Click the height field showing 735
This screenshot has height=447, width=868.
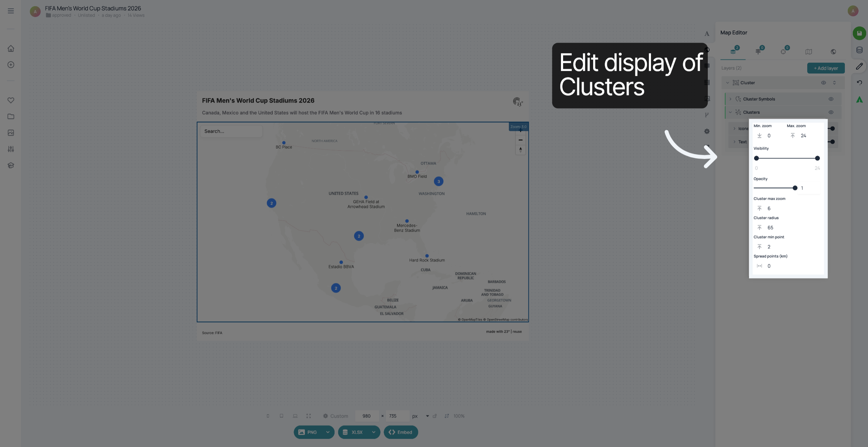[397, 416]
